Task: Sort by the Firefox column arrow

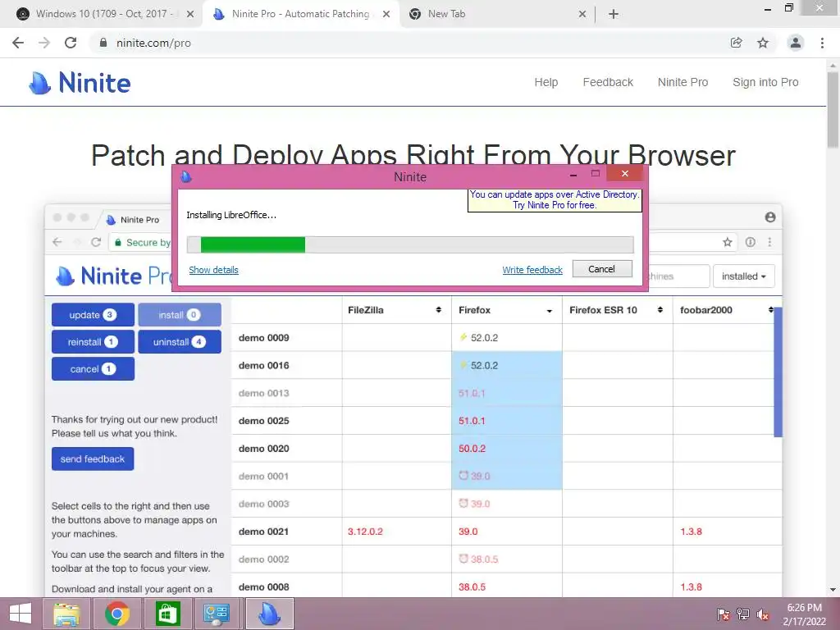Action: click(x=549, y=311)
